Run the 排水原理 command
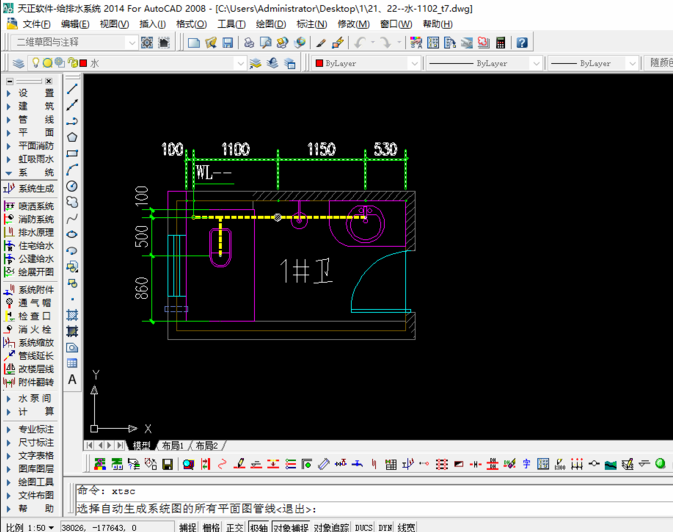 29,233
